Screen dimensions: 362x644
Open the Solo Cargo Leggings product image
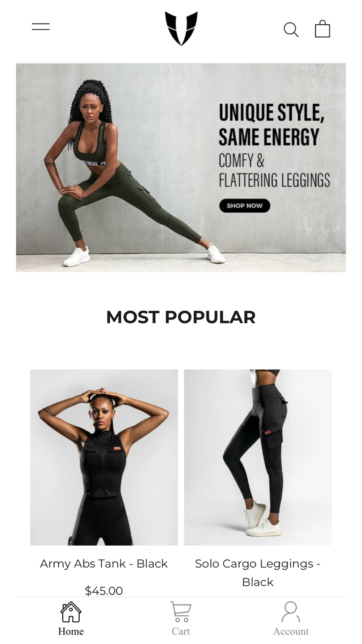click(x=258, y=457)
